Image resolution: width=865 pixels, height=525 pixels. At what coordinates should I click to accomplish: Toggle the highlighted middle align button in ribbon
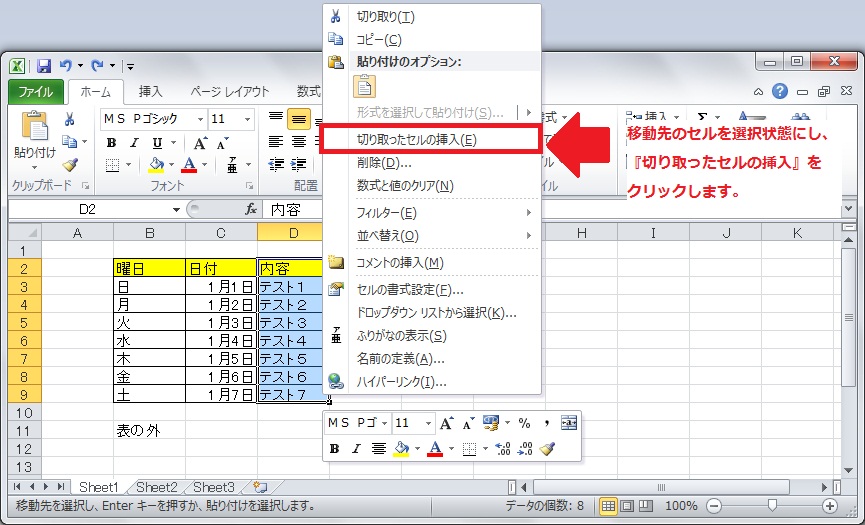coord(298,119)
